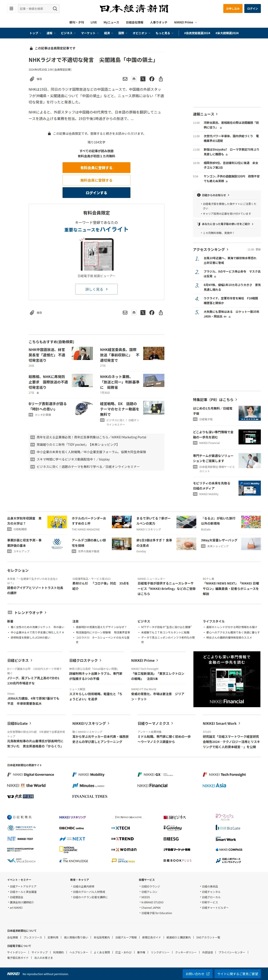Screen dimensions: 268x980
Task: Click the NIKKEI Tech Foresight logo
Action: [224, 775]
